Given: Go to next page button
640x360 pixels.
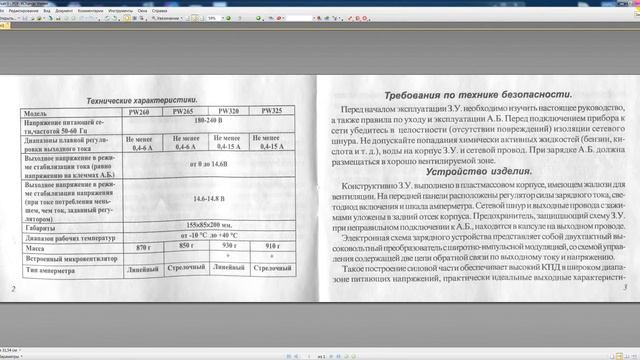Looking at the screenshot, I should tap(331, 356).
